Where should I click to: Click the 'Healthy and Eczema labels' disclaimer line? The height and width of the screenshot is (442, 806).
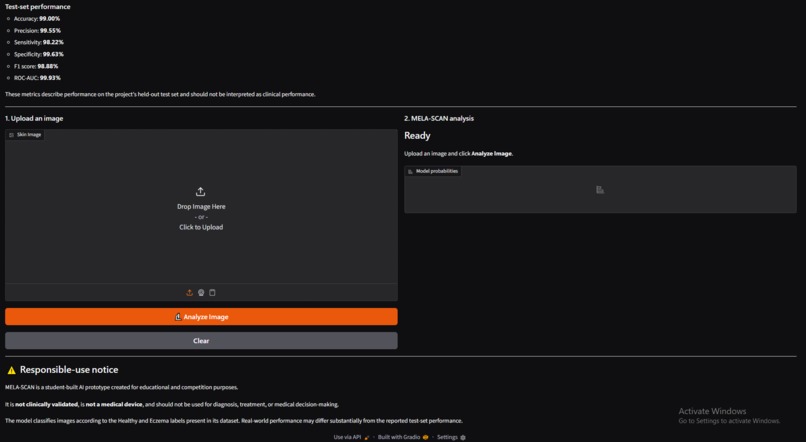click(x=233, y=421)
